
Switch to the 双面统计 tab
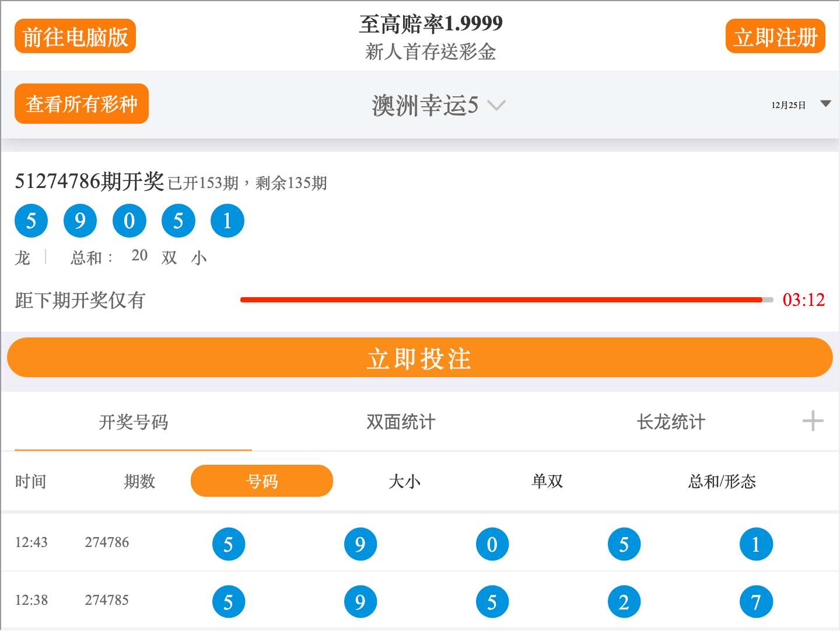[398, 421]
